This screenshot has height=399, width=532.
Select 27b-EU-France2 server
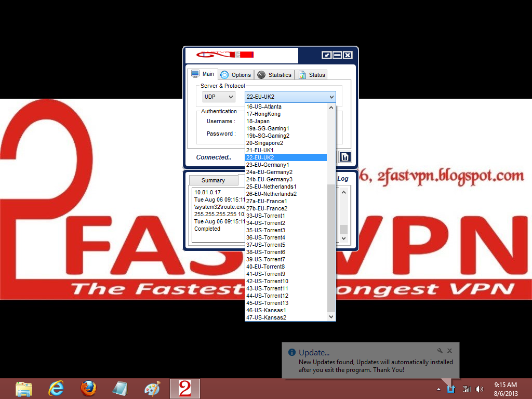tap(286, 209)
